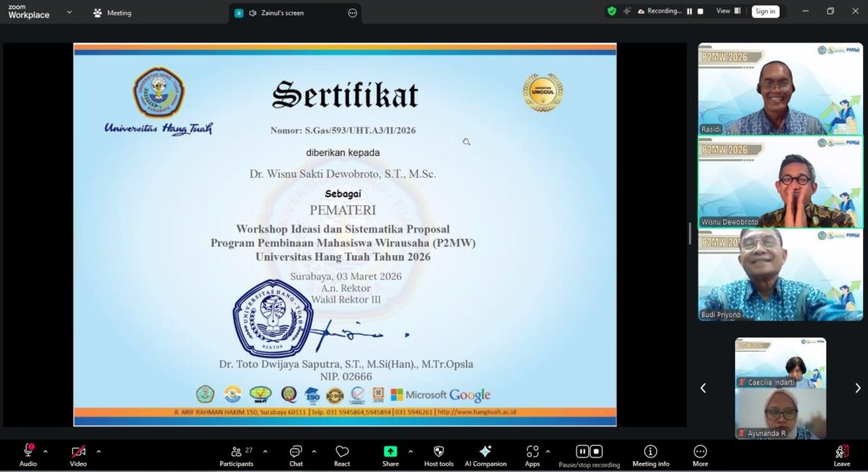This screenshot has height=472, width=868.
Task: Open the More options menu in the toolbar
Action: pyautogui.click(x=700, y=453)
